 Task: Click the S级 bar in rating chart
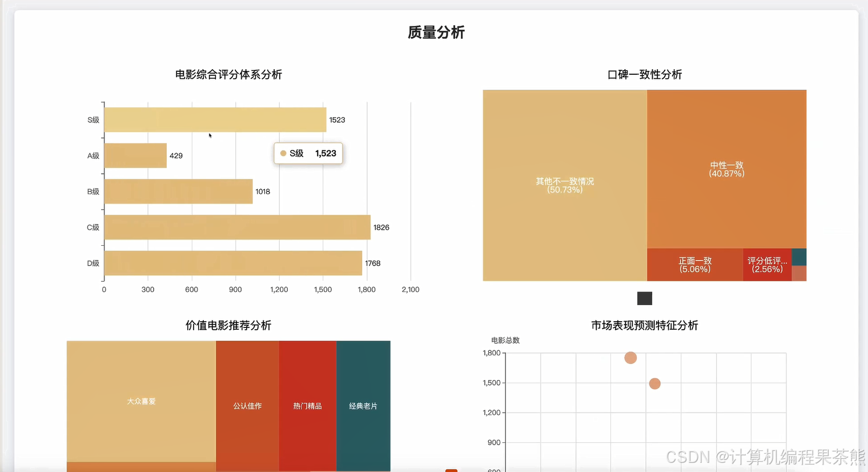click(215, 120)
